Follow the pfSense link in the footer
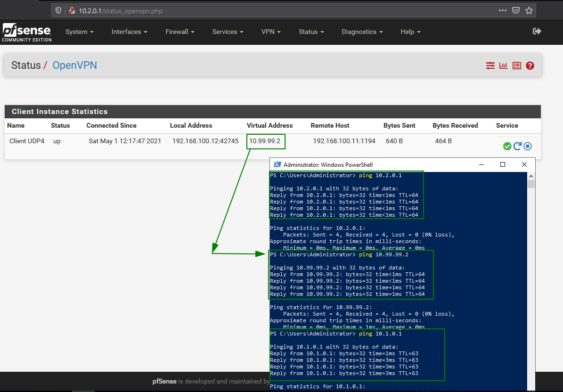The image size is (563, 392). click(164, 381)
